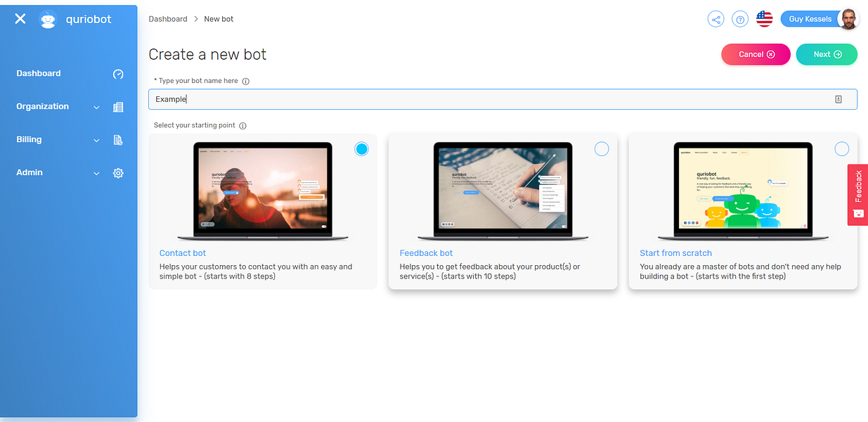Click info icon beside starting point label
Image resolution: width=868 pixels, height=422 pixels.
[242, 126]
